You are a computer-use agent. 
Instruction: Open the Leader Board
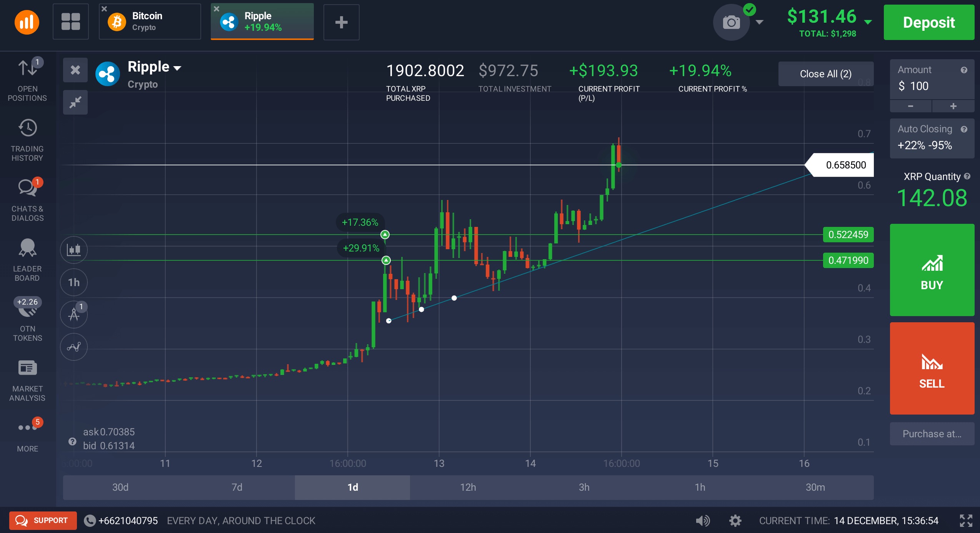tap(27, 260)
